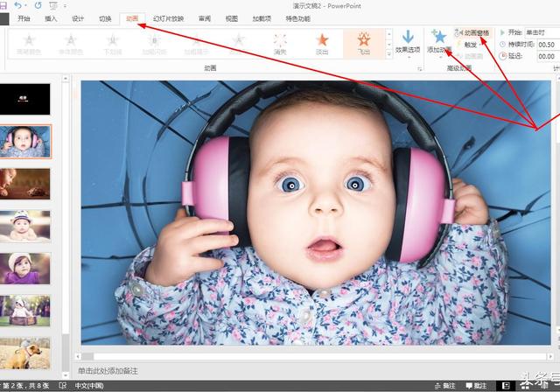Switch to the 审阅 review tab
Image resolution: width=560 pixels, height=392 pixels.
tap(205, 18)
